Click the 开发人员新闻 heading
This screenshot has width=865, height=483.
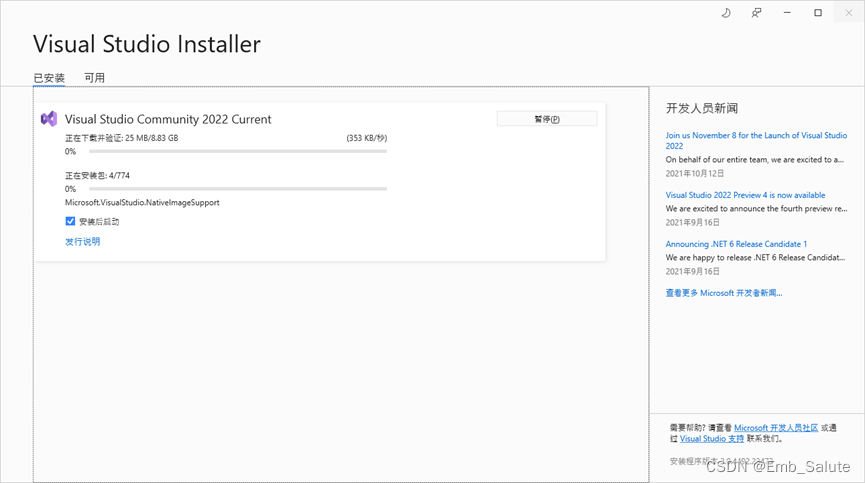tap(702, 108)
